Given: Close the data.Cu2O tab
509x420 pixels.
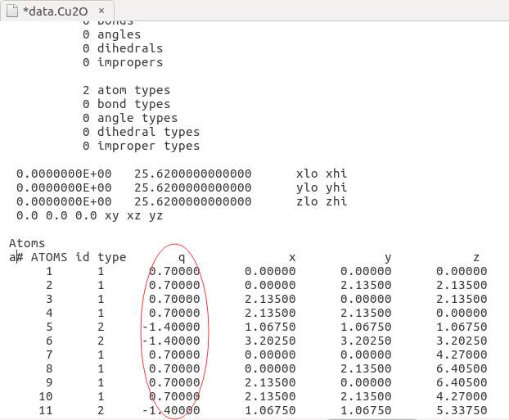Looking at the screenshot, I should (101, 11).
